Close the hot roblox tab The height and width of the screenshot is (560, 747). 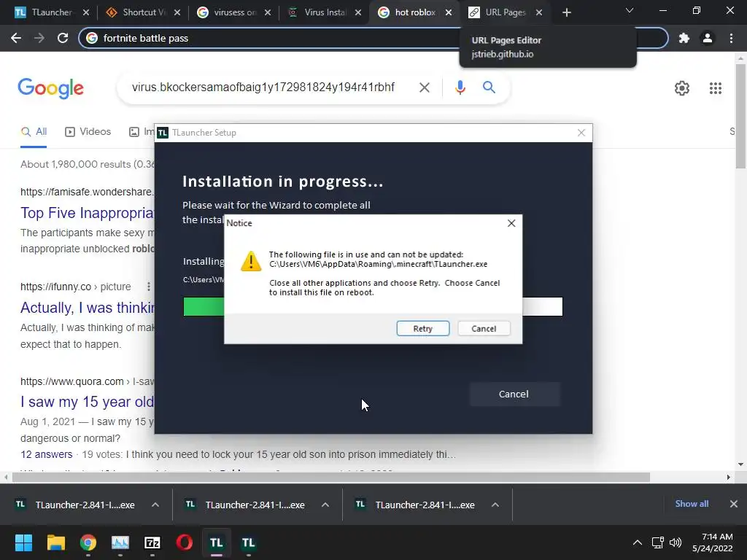[x=449, y=12]
